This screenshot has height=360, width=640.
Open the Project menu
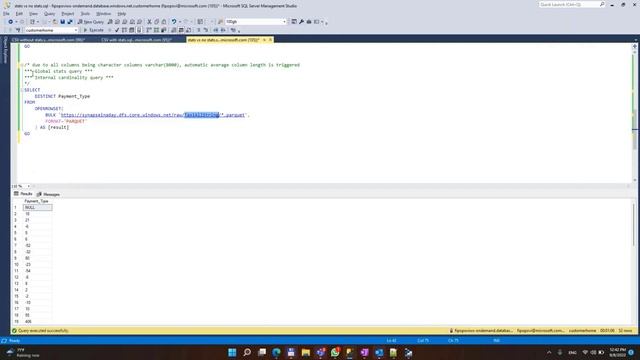click(68, 13)
